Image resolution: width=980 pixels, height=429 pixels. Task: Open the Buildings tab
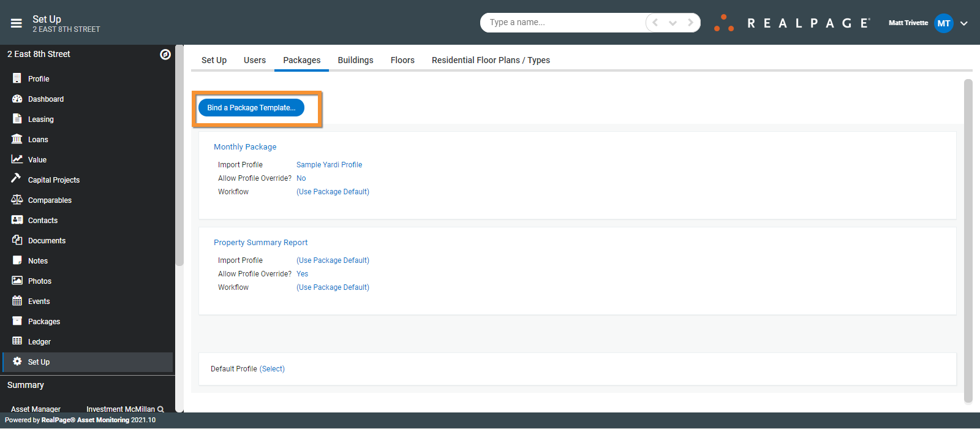tap(355, 60)
